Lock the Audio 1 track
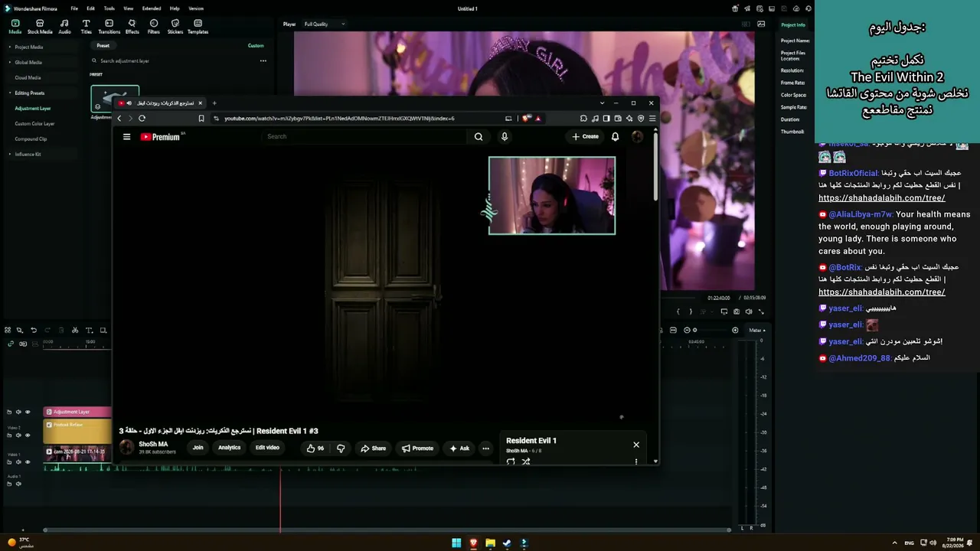Screen dimensions: 980x551 [x=9, y=484]
